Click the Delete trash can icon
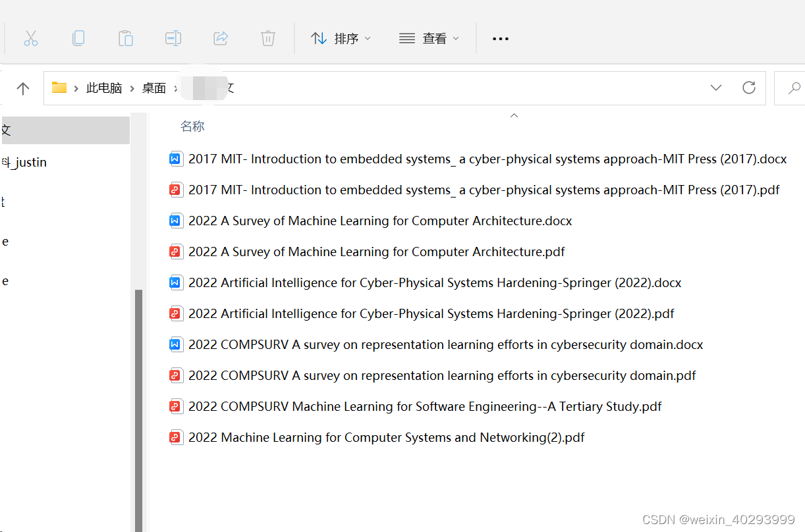 click(x=268, y=38)
